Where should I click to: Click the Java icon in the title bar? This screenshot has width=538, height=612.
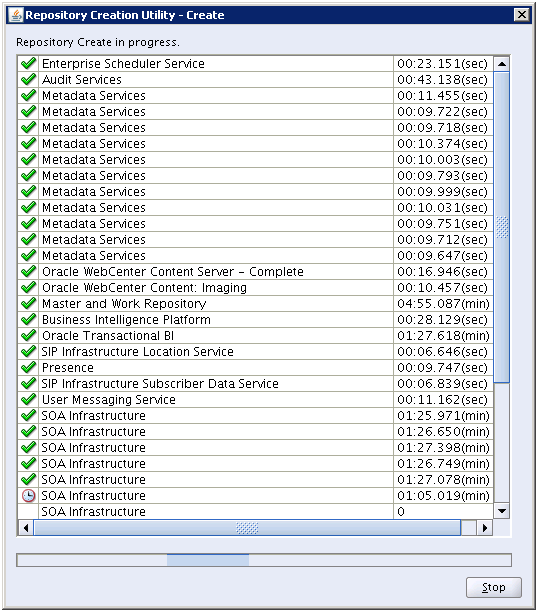[x=16, y=15]
